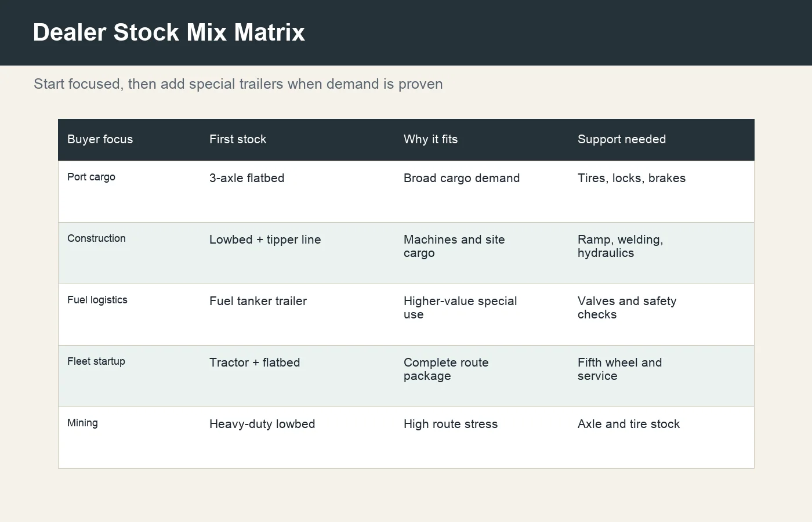This screenshot has height=522, width=812.
Task: Click the 'Tractor + flatbed' cell
Action: (x=255, y=362)
